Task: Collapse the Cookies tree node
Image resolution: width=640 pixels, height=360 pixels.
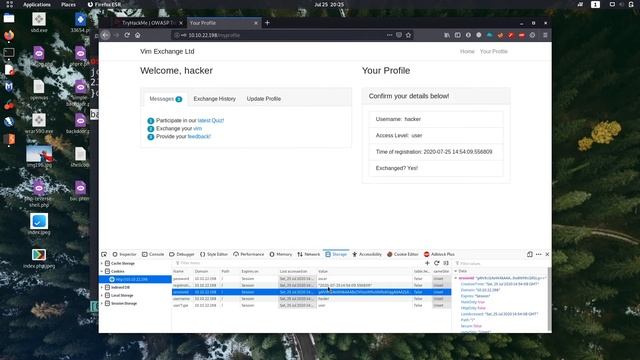Action: tap(102, 271)
